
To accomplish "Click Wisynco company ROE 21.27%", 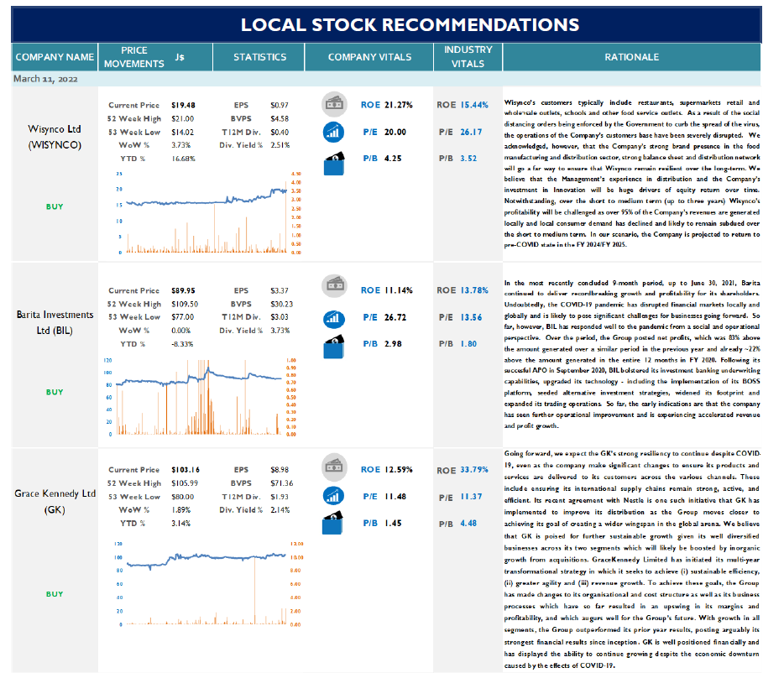I will pyautogui.click(x=399, y=105).
